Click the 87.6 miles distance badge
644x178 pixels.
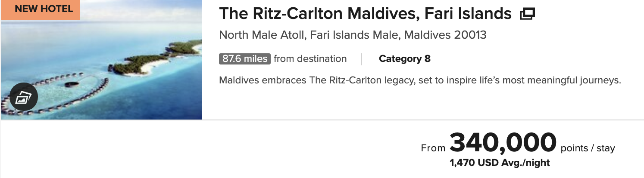pyautogui.click(x=245, y=59)
